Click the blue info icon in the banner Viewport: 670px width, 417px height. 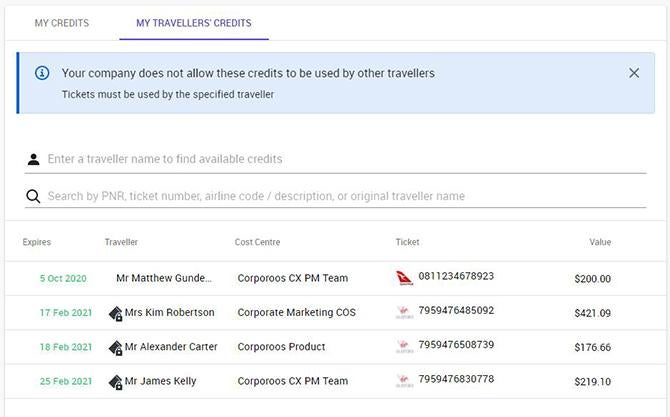[42, 73]
